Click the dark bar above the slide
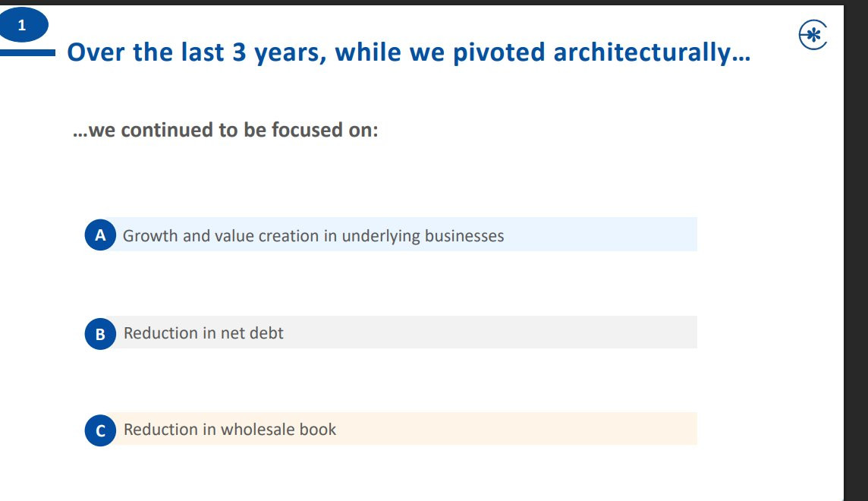Viewport: 868px width, 501px height. coord(434,2)
